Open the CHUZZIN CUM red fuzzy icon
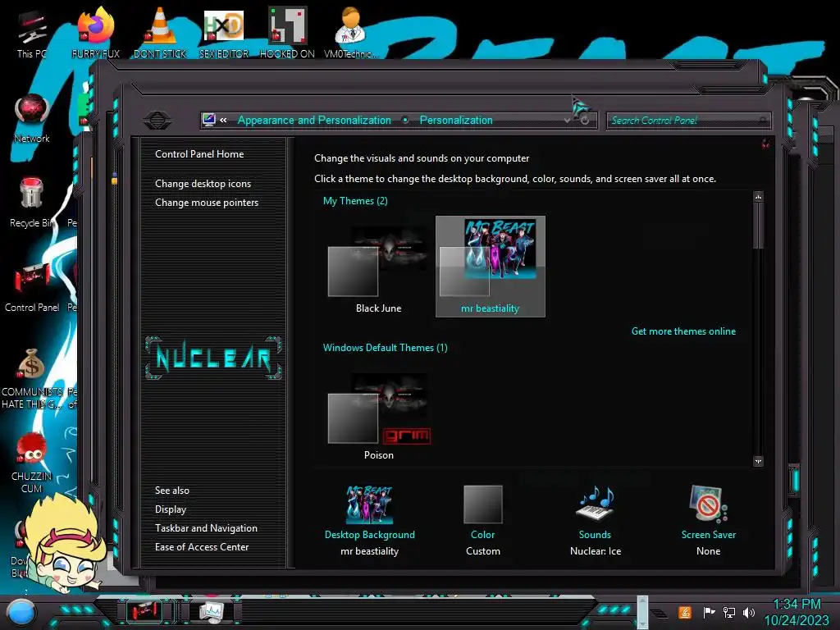This screenshot has height=630, width=840. click(32, 463)
